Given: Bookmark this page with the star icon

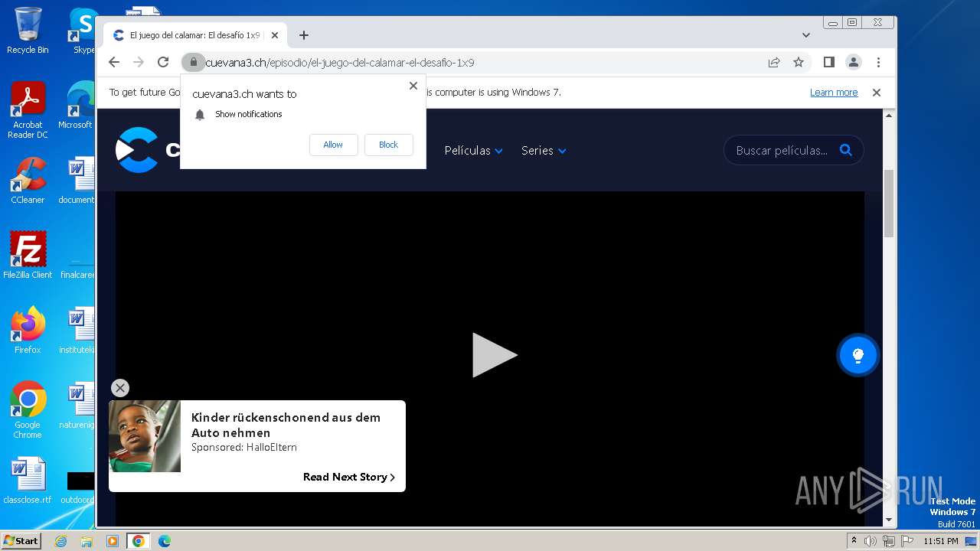Looking at the screenshot, I should (799, 62).
